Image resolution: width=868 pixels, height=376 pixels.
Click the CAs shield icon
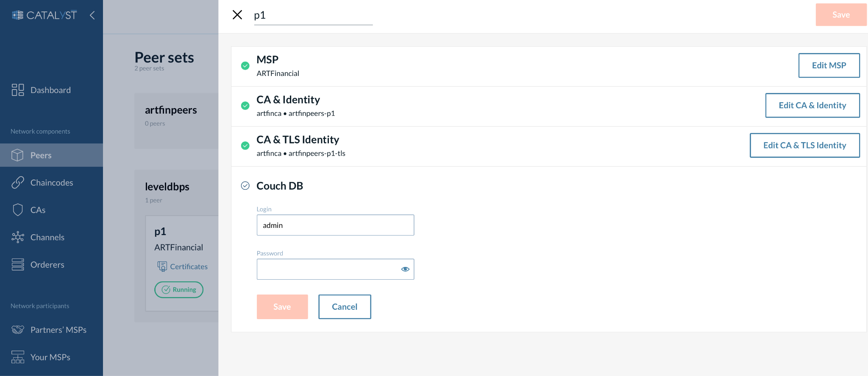point(18,210)
